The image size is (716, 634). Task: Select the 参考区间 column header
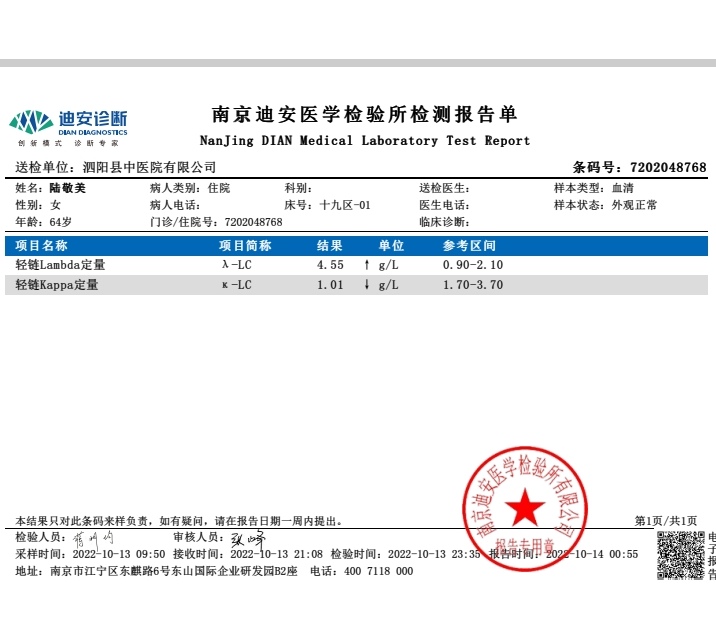469,246
